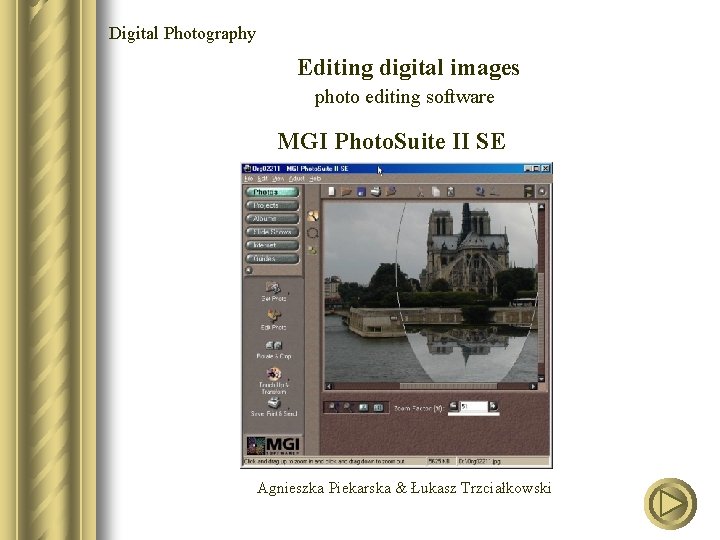This screenshot has width=720, height=540.
Task: Click the file size entry in the status bar
Action: [439, 461]
